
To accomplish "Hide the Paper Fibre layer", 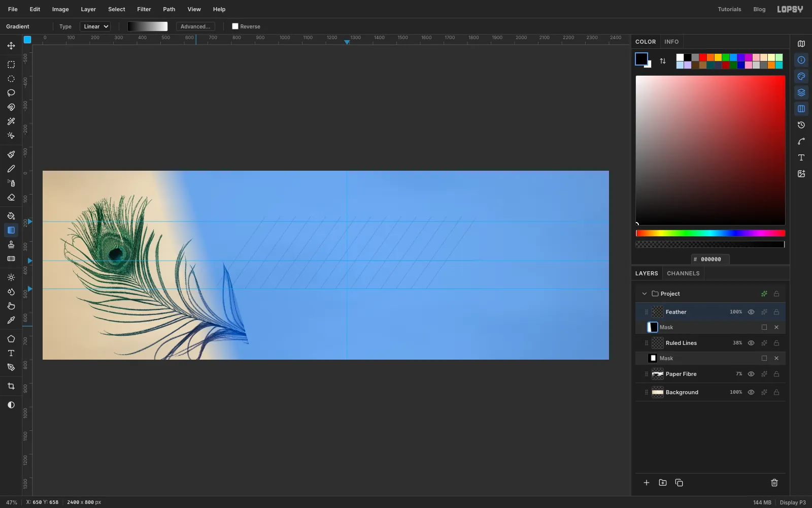I will point(751,374).
